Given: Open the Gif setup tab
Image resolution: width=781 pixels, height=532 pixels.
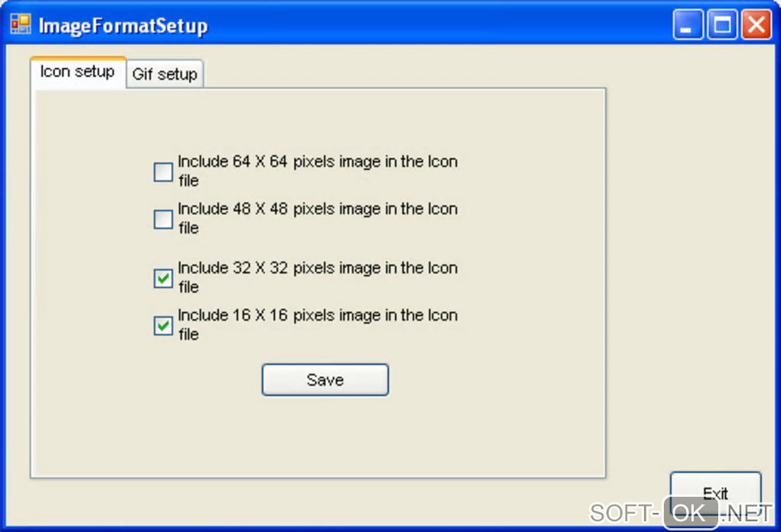Looking at the screenshot, I should tap(165, 74).
